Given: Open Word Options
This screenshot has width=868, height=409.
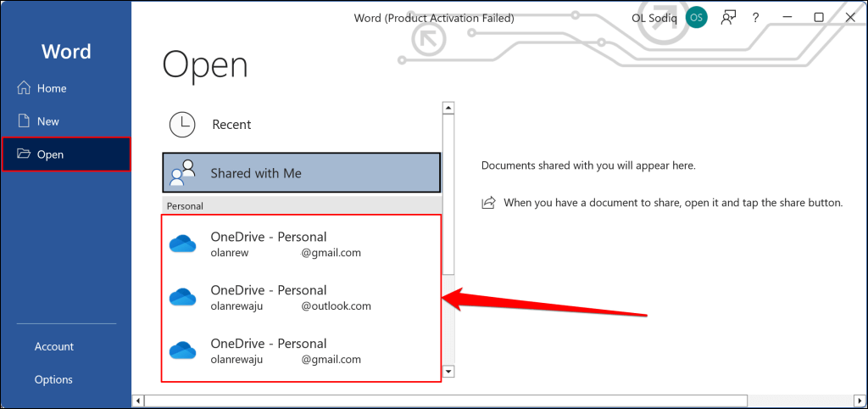Looking at the screenshot, I should [53, 379].
